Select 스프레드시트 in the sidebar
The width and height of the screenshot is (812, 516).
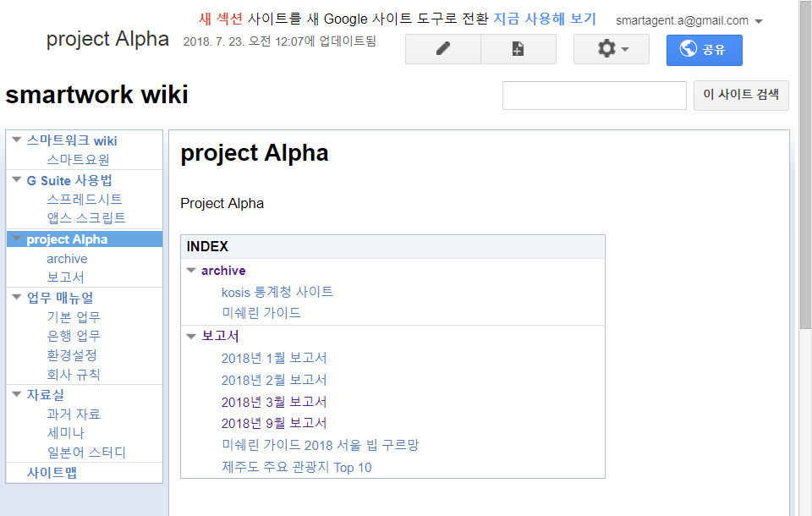pyautogui.click(x=85, y=199)
